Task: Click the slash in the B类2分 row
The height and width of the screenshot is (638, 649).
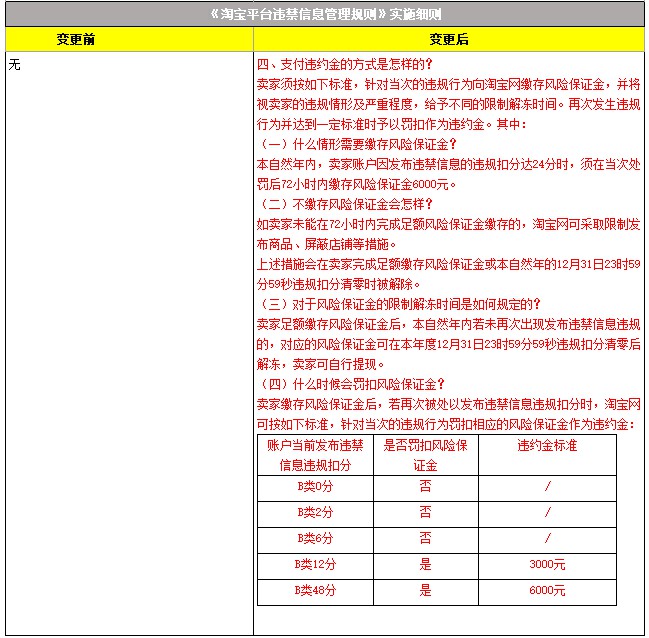Action: [x=548, y=513]
